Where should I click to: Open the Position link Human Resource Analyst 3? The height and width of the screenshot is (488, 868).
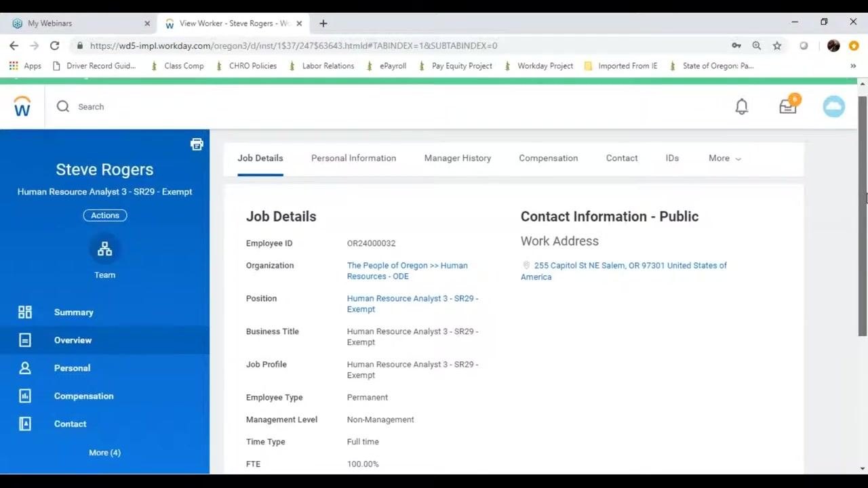[x=412, y=304]
